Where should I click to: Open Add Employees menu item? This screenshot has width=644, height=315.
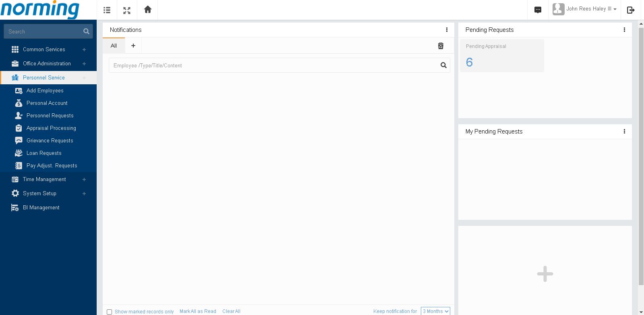pos(45,91)
